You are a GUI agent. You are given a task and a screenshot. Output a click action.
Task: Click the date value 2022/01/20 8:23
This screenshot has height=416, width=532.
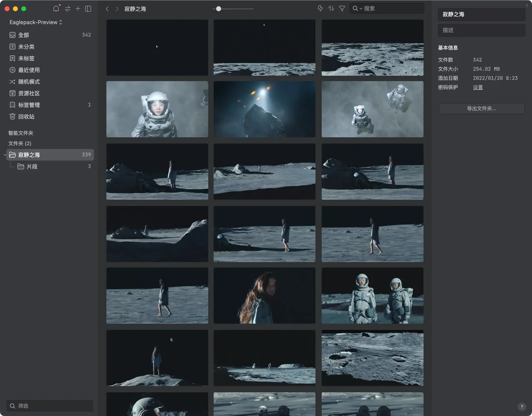pos(495,78)
